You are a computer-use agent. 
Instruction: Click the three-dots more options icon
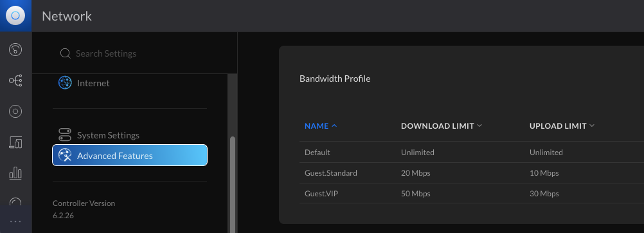(15, 221)
